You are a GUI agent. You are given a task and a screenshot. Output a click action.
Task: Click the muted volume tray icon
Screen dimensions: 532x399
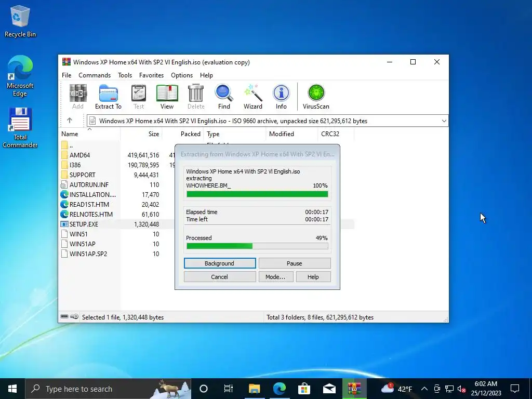[461, 389]
